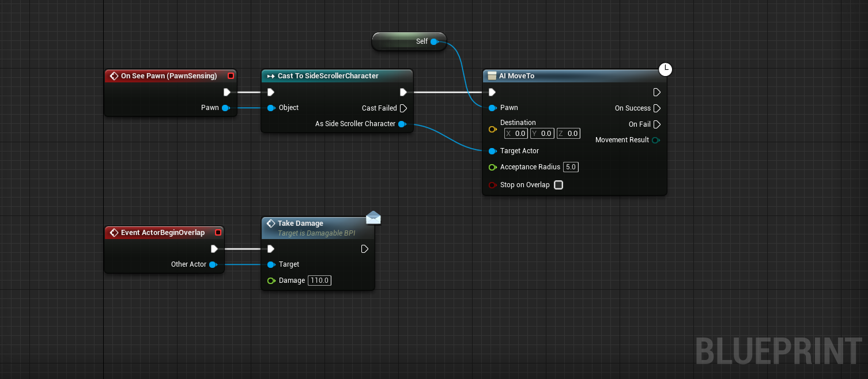Click the red delegate pin on On See Pawn
Viewport: 868px width, 379px height.
(231, 76)
